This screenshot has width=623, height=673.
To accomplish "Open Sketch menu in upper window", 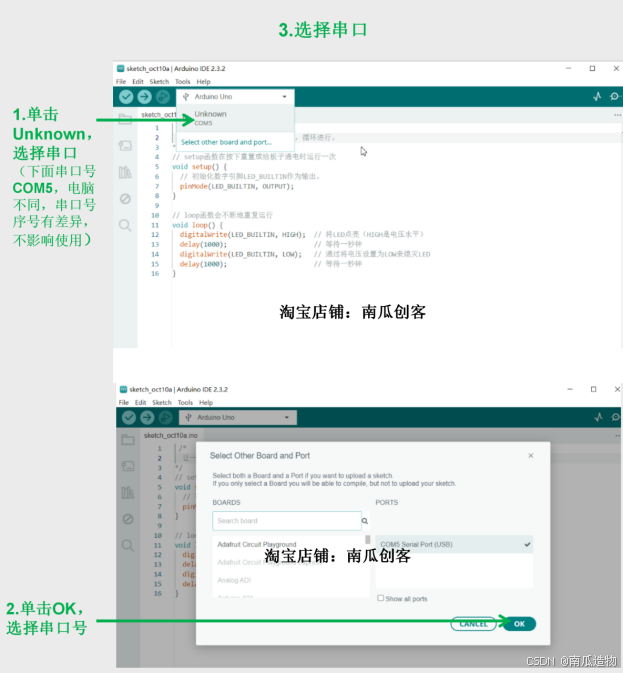I will (159, 82).
